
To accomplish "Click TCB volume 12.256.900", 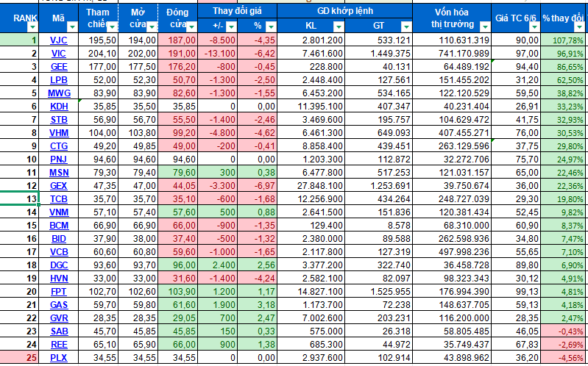I will pos(311,199).
